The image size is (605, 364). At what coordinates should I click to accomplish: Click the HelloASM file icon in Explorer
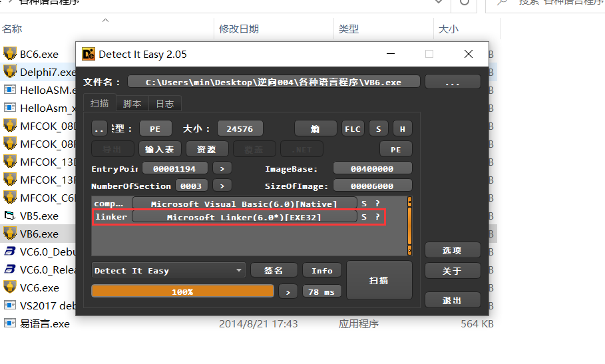(x=10, y=90)
